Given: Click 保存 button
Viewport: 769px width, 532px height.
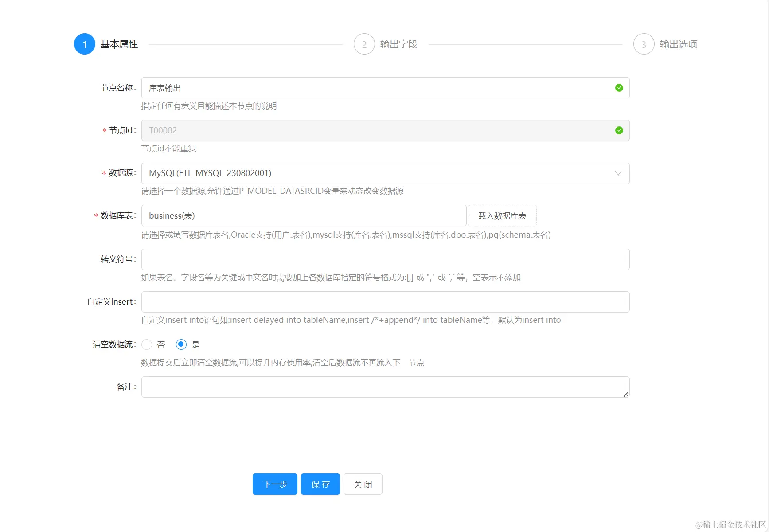Looking at the screenshot, I should point(320,484).
